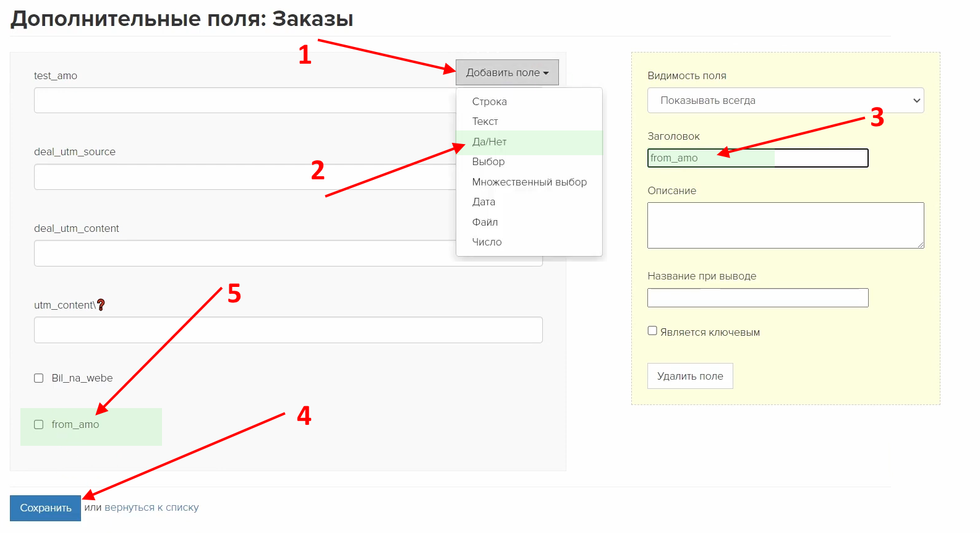Toggle the Bil_na_webe checkbox
The height and width of the screenshot is (533, 980).
coord(39,378)
